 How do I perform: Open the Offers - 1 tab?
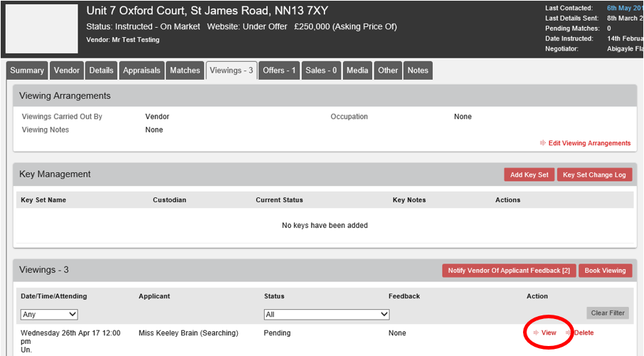point(279,70)
